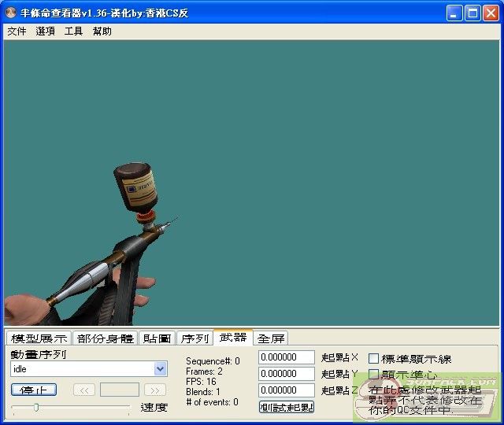Click the 起點X value field
504x425 pixels.
point(287,357)
